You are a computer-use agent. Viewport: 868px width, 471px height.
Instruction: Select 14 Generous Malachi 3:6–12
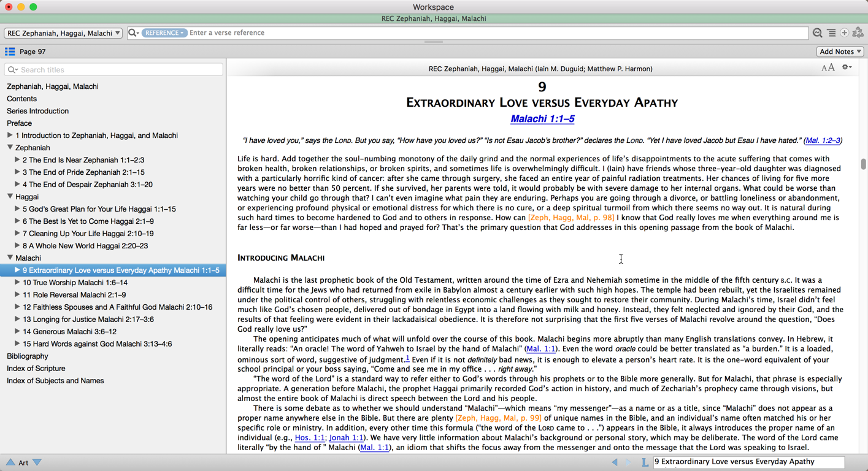click(x=69, y=332)
